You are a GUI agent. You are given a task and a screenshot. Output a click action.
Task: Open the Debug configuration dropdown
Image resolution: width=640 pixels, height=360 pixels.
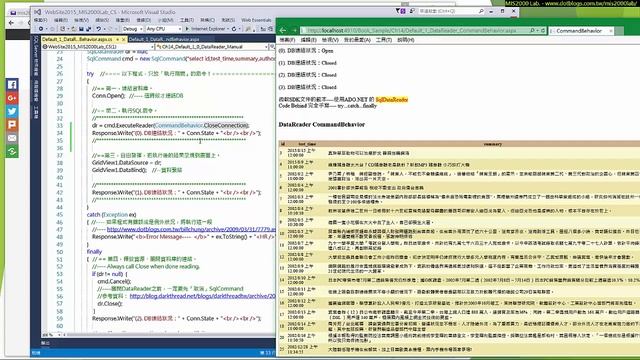click(x=141, y=29)
